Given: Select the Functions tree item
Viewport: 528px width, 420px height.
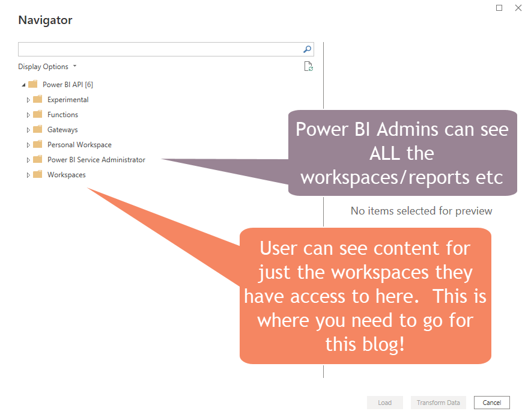Looking at the screenshot, I should tap(62, 114).
